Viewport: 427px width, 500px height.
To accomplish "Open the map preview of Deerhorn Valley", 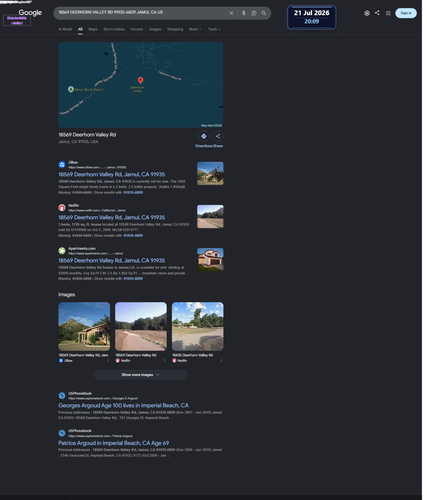I will coord(141,85).
